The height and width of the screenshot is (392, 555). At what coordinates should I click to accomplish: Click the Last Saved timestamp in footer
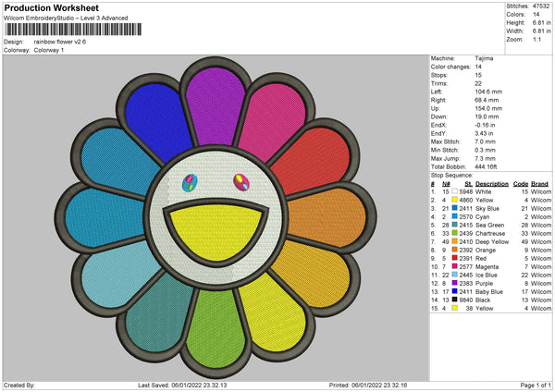(x=182, y=385)
